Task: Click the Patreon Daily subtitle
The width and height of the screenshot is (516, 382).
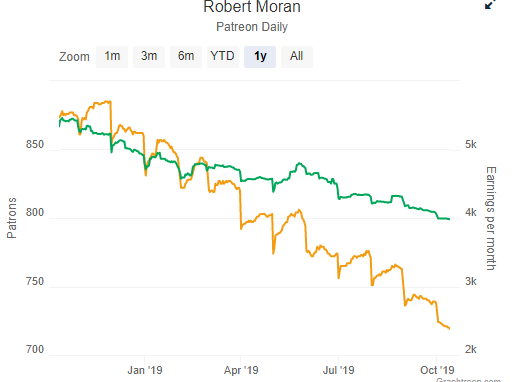Action: point(252,27)
